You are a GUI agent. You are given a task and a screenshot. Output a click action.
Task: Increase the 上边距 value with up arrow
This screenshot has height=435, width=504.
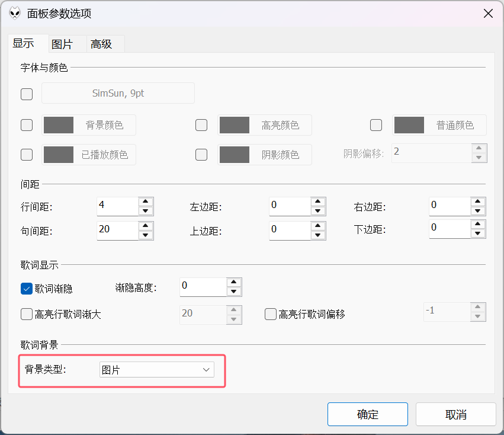pyautogui.click(x=318, y=226)
